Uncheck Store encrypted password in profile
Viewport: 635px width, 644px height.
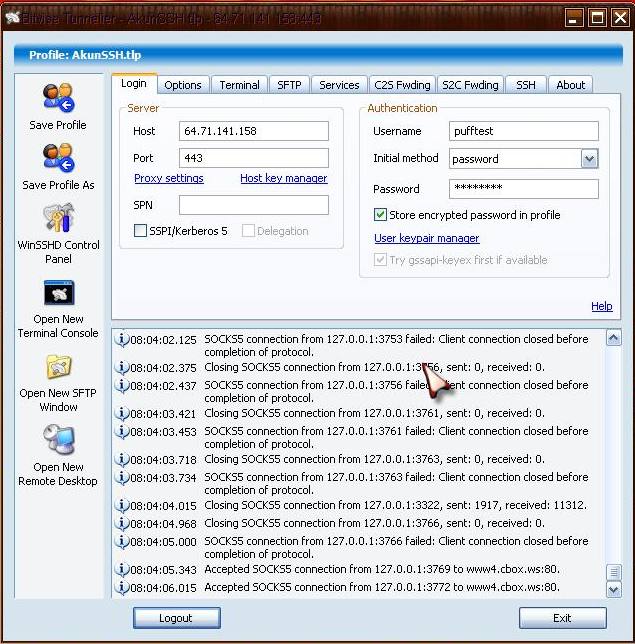[380, 215]
